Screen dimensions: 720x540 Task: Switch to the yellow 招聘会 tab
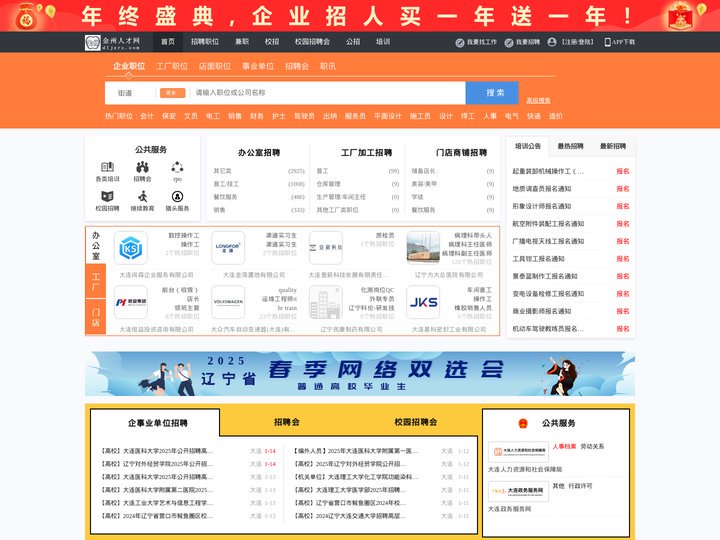click(x=287, y=422)
